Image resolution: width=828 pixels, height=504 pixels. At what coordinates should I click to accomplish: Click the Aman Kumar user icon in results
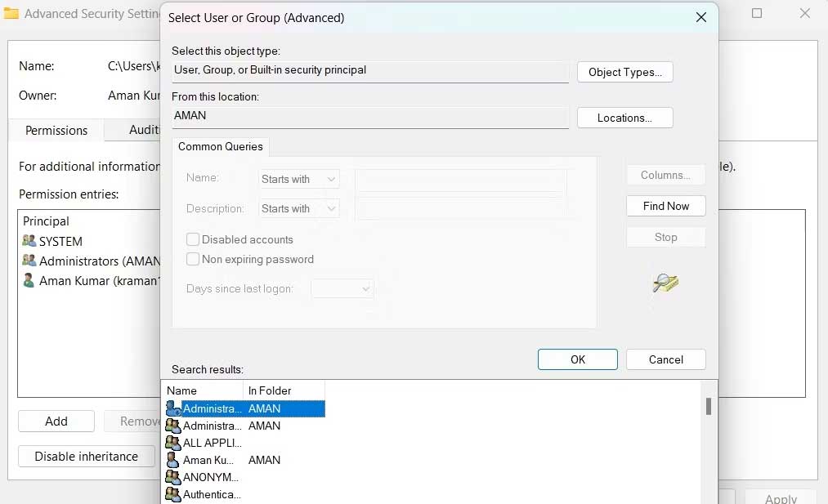[x=172, y=460]
